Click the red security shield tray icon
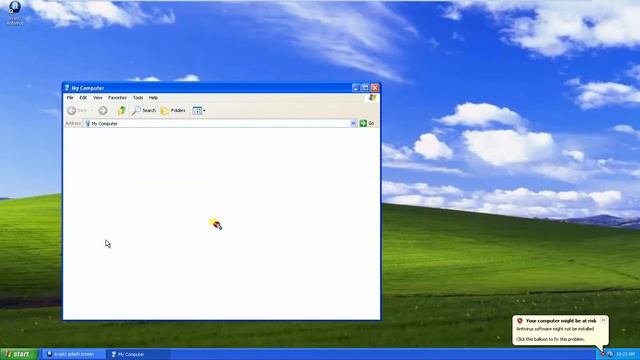Screen dimensions: 640x360 603,354
